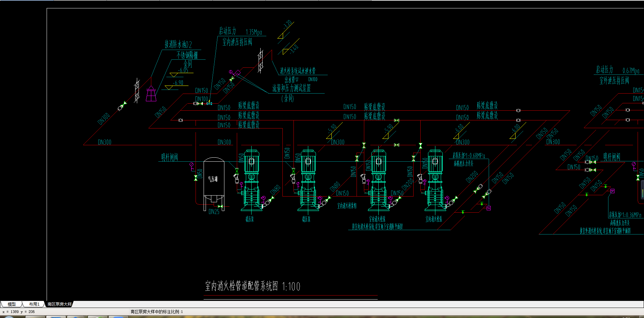Click the x y coordinate readout

tap(19, 312)
